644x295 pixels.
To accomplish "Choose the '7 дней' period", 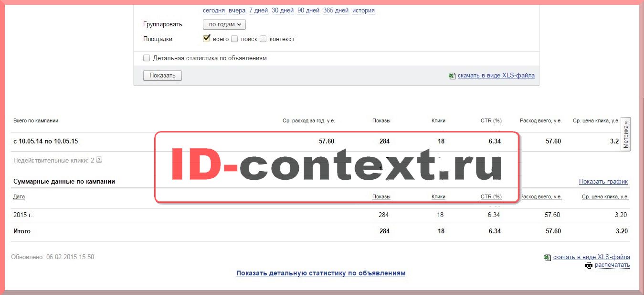I will point(258,11).
